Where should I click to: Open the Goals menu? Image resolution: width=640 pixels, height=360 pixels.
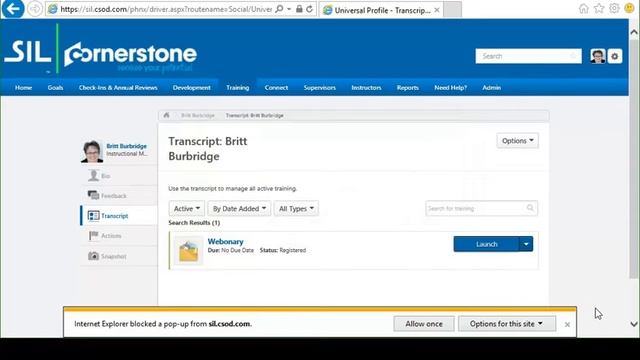coord(55,87)
